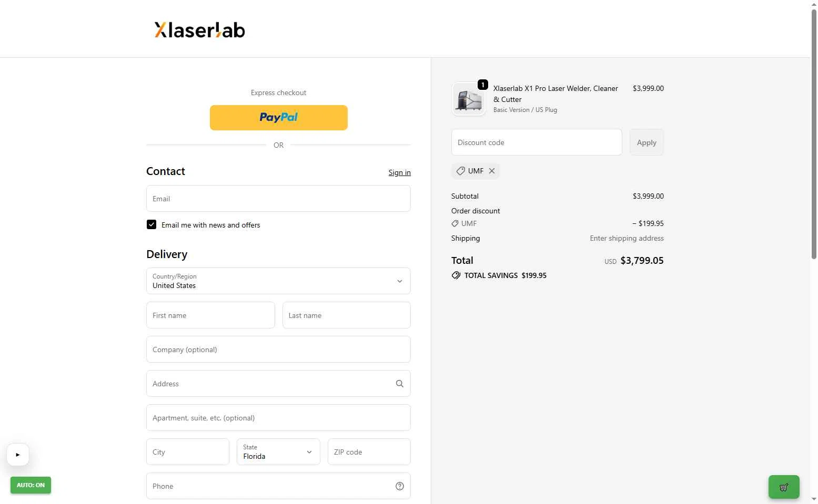This screenshot has height=504, width=818.
Task: Open the Country/Region dropdown
Action: pos(278,281)
